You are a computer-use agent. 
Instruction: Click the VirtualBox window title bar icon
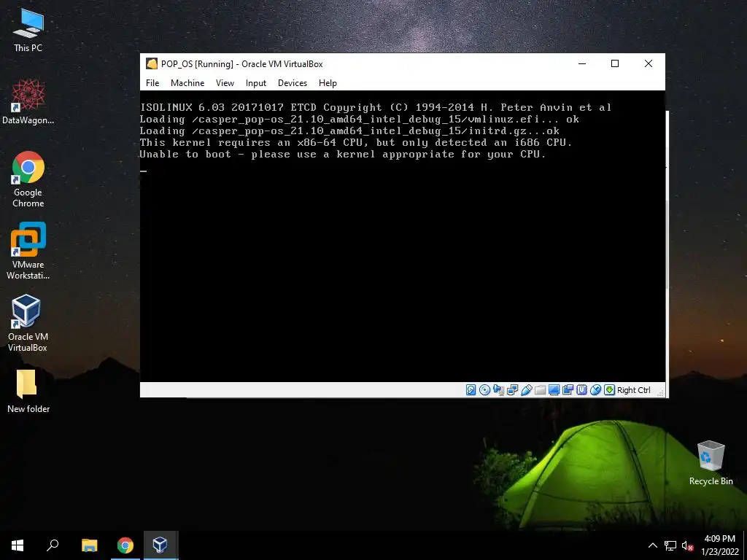coord(152,64)
